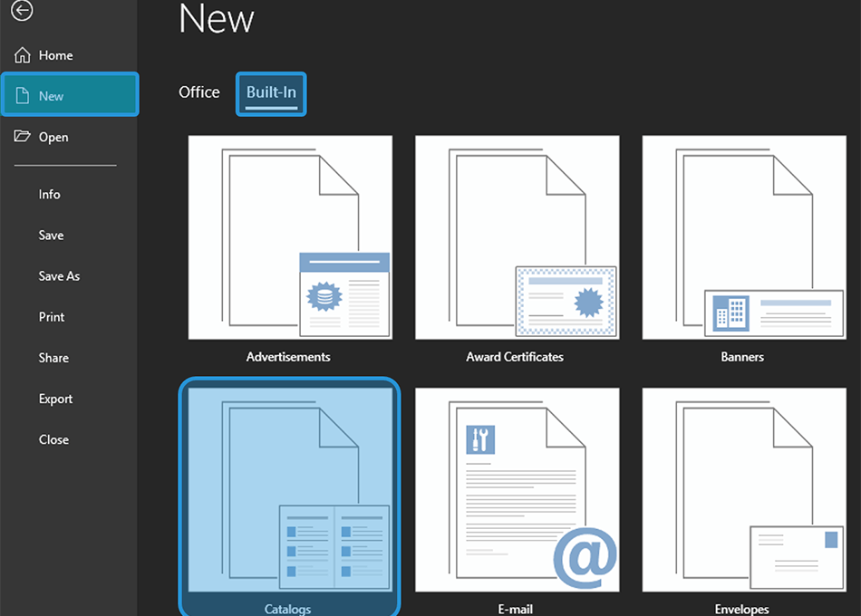
Task: Click the Envelopes label text
Action: click(741, 609)
